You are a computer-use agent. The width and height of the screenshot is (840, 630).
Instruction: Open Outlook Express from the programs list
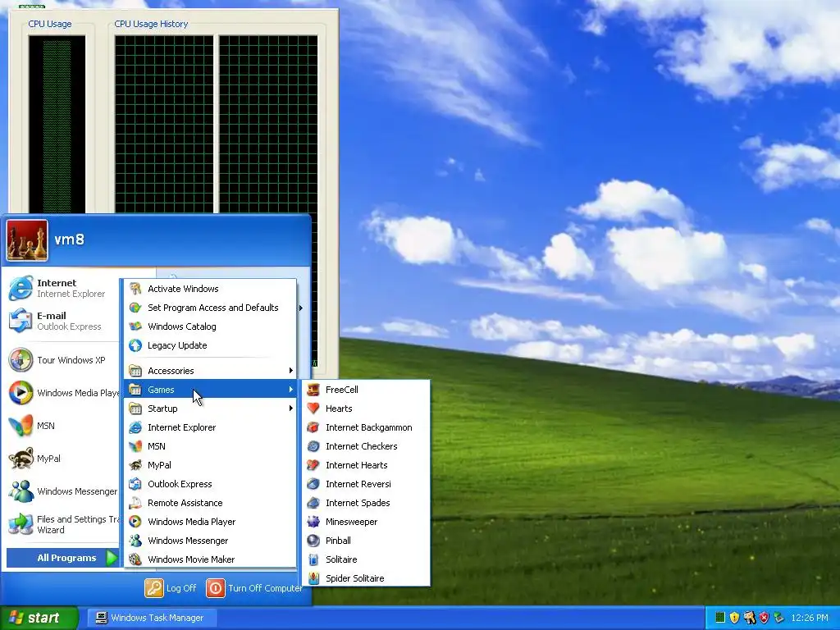210,484
